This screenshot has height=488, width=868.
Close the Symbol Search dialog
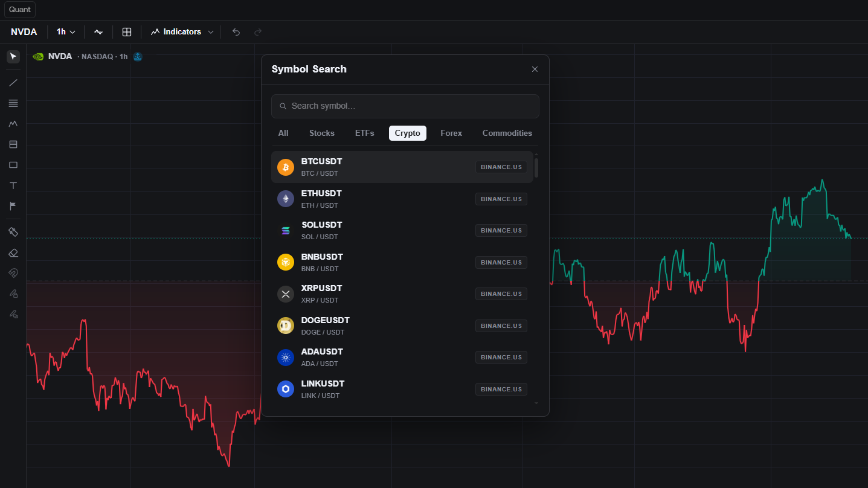click(x=535, y=69)
